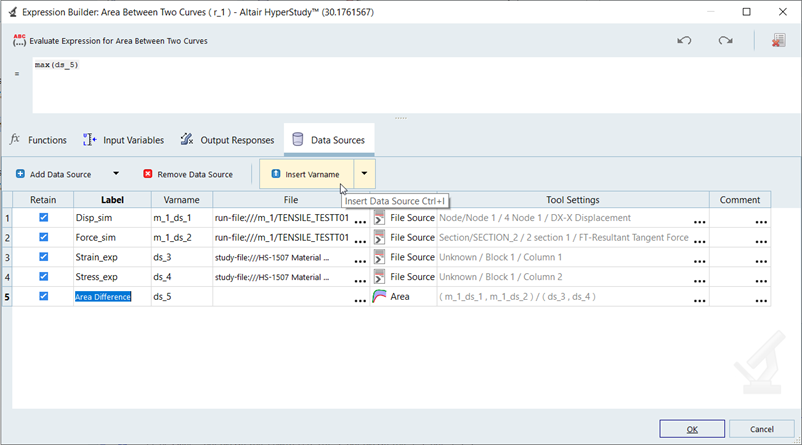Viewport: 802px width, 445px height.
Task: Click the expression editor text field
Action: (x=400, y=85)
